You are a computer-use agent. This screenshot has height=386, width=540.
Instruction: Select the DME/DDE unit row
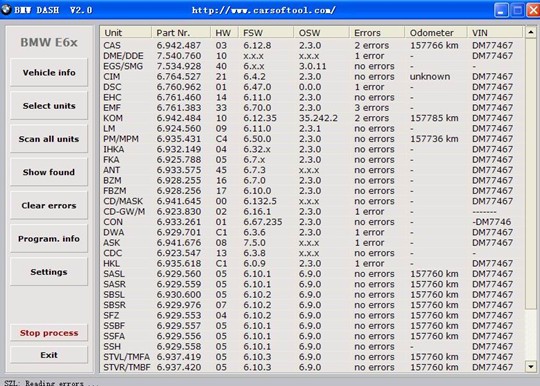[x=312, y=56]
